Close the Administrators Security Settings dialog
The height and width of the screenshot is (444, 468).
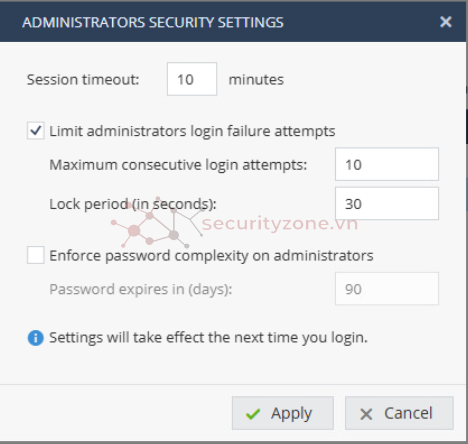pos(446,22)
